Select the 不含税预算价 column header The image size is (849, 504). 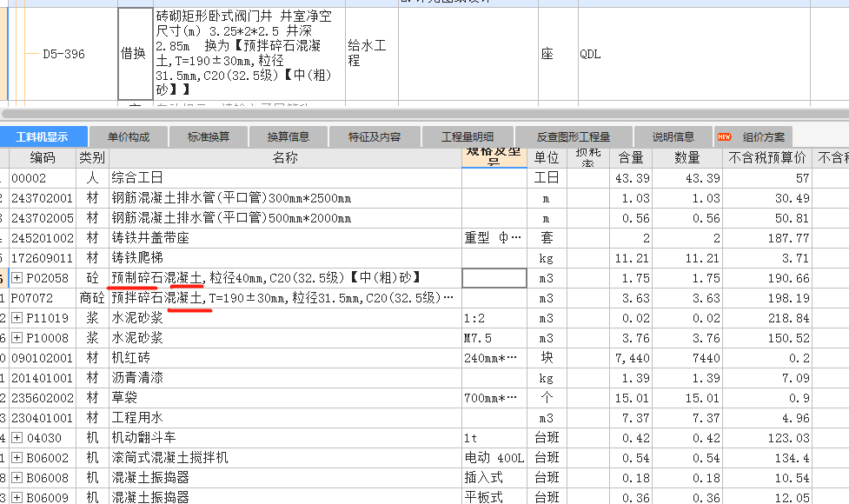(x=767, y=157)
